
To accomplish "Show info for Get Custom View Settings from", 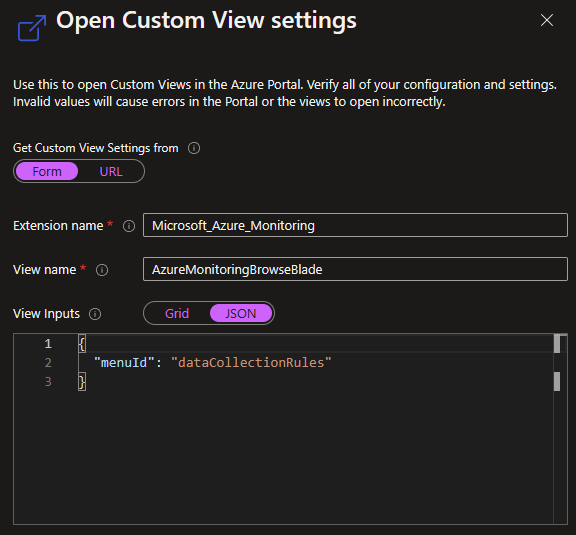I will coord(194,148).
